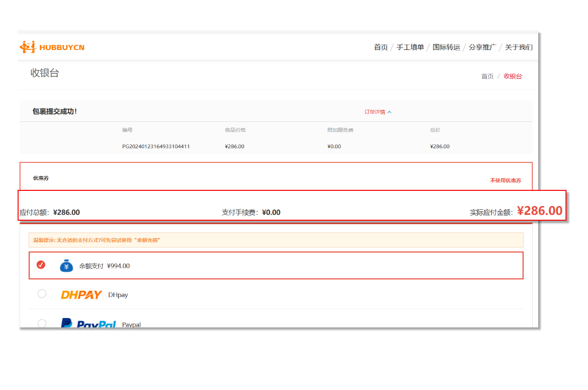
Task: Click order number PG20240123164933104411
Action: tap(156, 146)
